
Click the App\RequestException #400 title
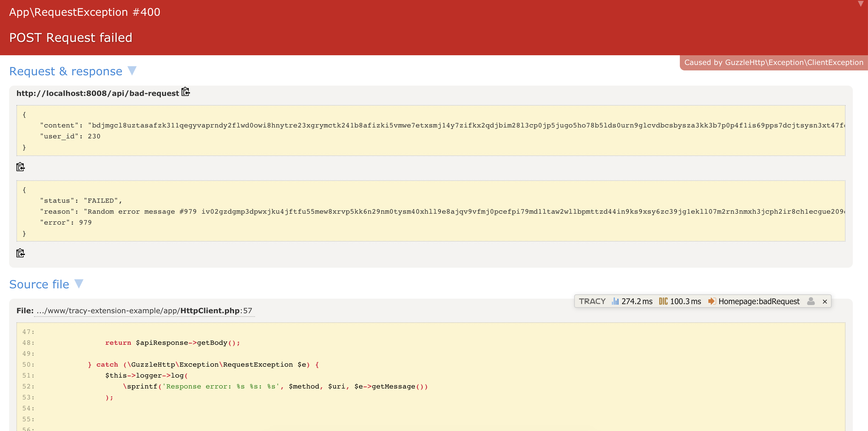coord(85,12)
